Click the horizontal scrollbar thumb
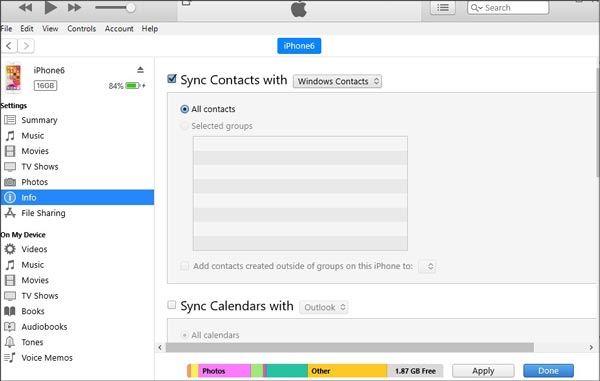This screenshot has width=600, height=381. pyautogui.click(x=350, y=347)
